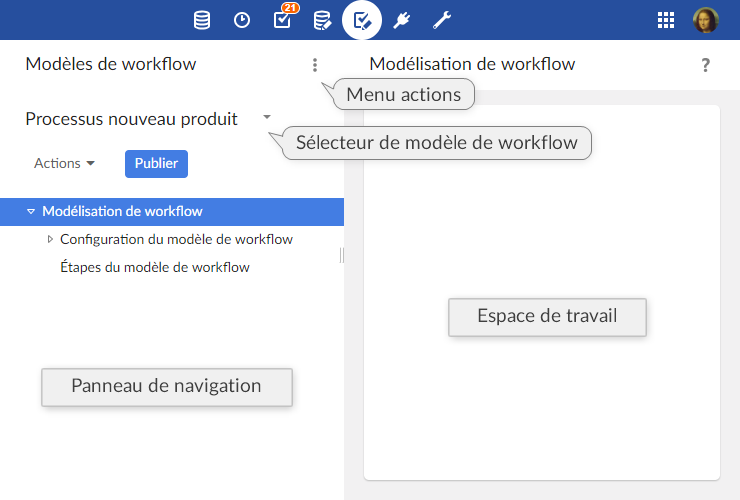
Task: Open the plug connector icon
Action: 402,20
